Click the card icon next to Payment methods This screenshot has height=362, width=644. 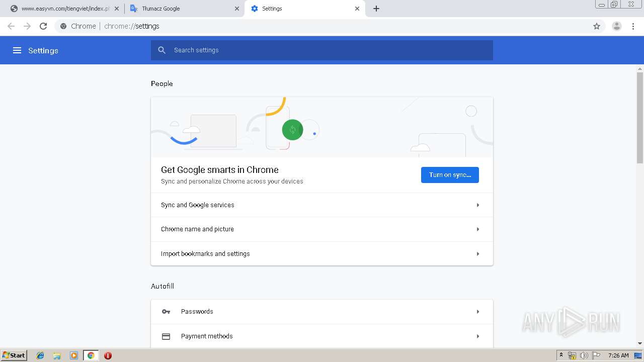pyautogui.click(x=166, y=336)
